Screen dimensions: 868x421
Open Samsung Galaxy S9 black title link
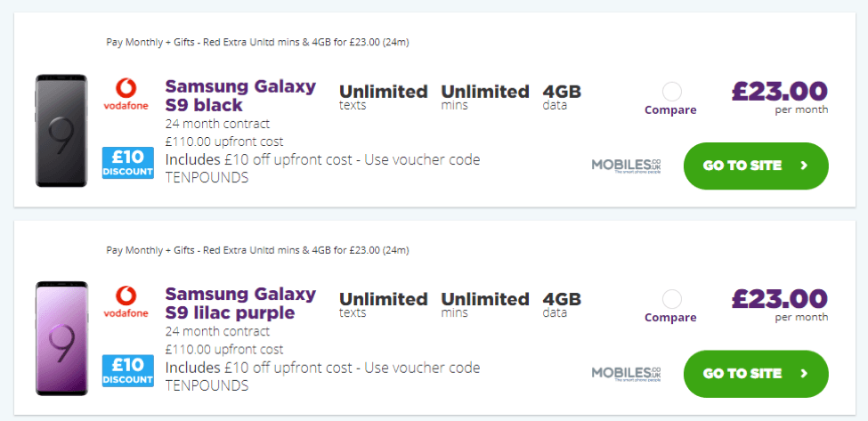click(240, 96)
